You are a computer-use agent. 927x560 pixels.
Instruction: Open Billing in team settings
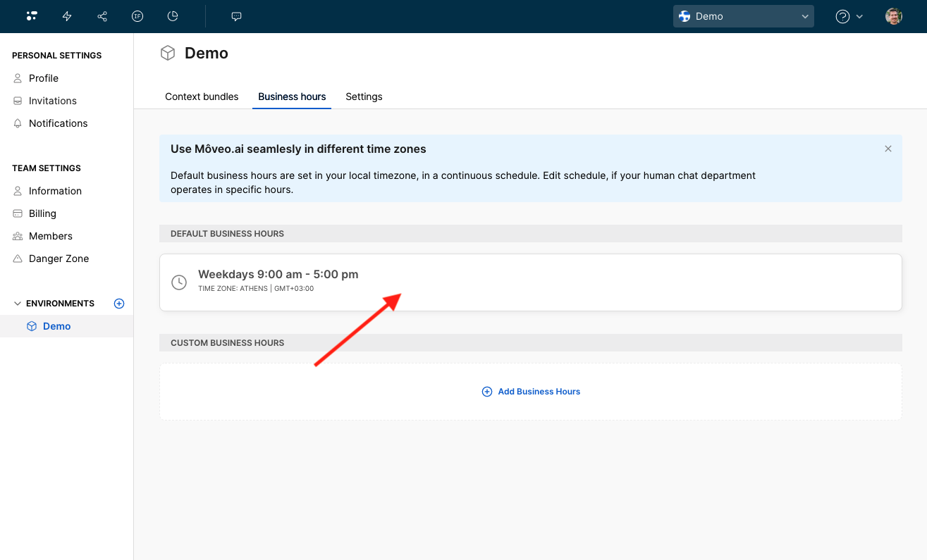[x=42, y=213]
